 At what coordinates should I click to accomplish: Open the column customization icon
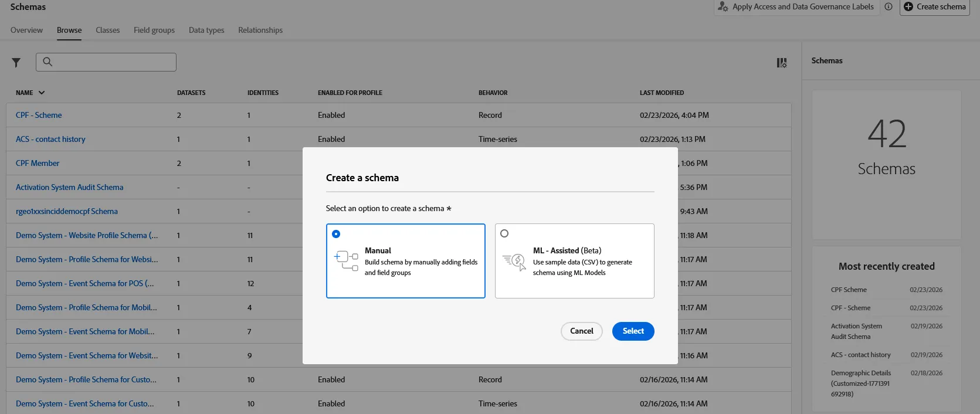tap(782, 63)
